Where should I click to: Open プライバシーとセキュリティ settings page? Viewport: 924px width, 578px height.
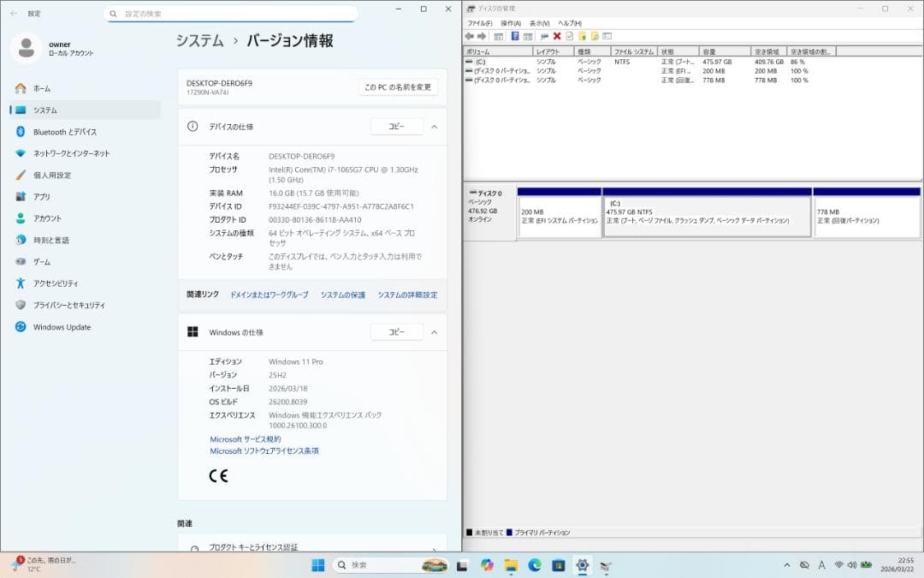click(86, 305)
